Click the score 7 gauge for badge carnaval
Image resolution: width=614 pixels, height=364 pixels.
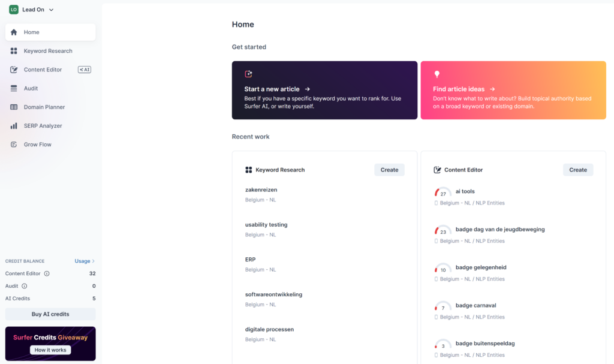point(443,306)
